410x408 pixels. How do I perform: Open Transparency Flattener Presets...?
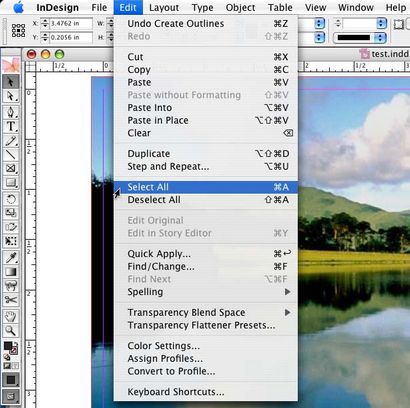(x=206, y=325)
